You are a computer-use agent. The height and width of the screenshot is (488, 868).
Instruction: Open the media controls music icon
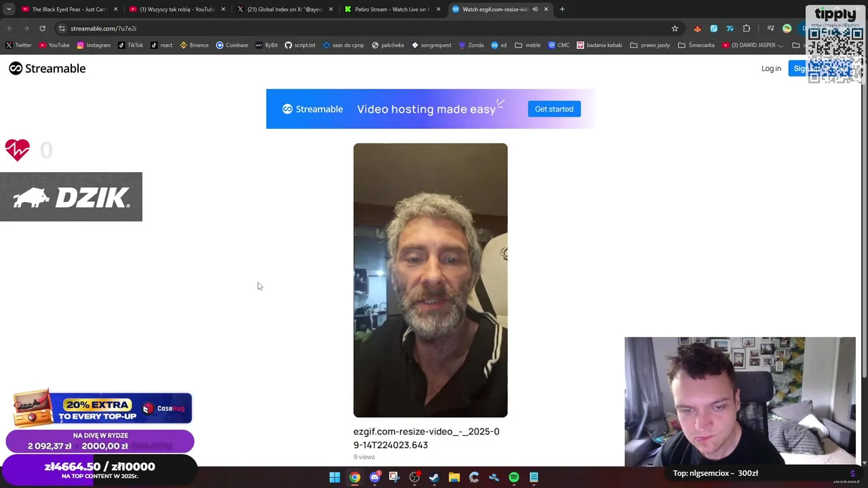click(x=770, y=28)
